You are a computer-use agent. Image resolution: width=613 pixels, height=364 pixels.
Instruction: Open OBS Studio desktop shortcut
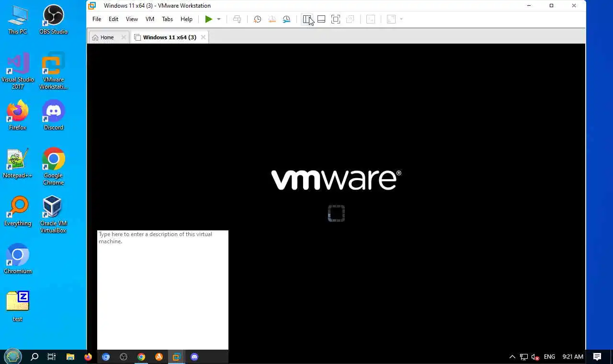click(53, 20)
